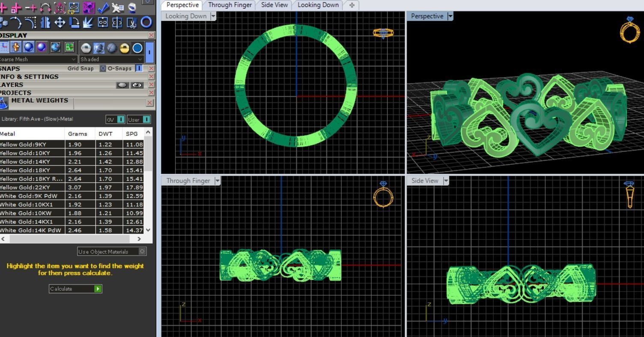Toggle the layers eye visibility icon
Image resolution: width=644 pixels, height=337 pixels.
point(137,85)
